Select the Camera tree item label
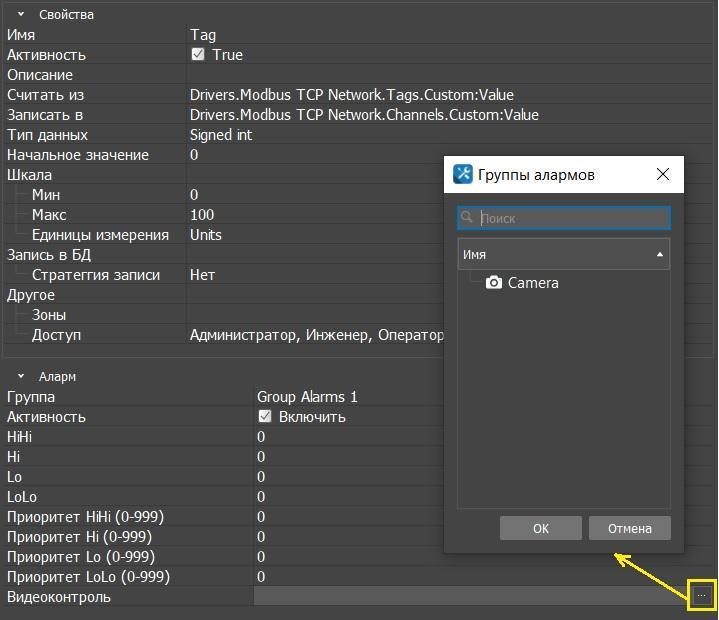The width and height of the screenshot is (719, 620). 533,283
